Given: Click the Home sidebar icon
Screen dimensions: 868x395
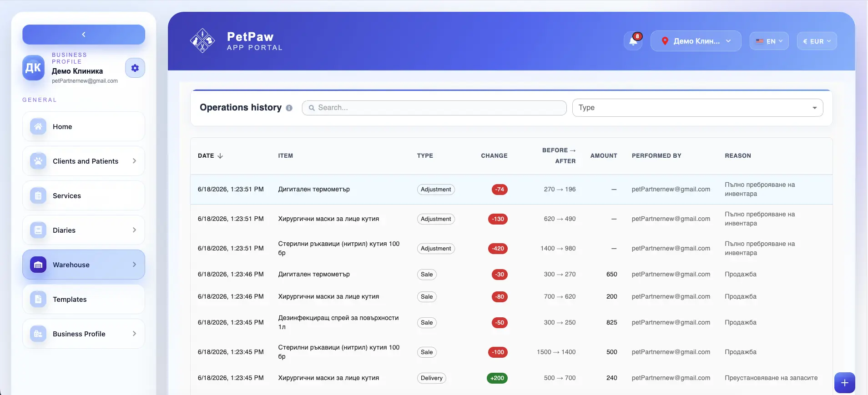Looking at the screenshot, I should (x=38, y=126).
